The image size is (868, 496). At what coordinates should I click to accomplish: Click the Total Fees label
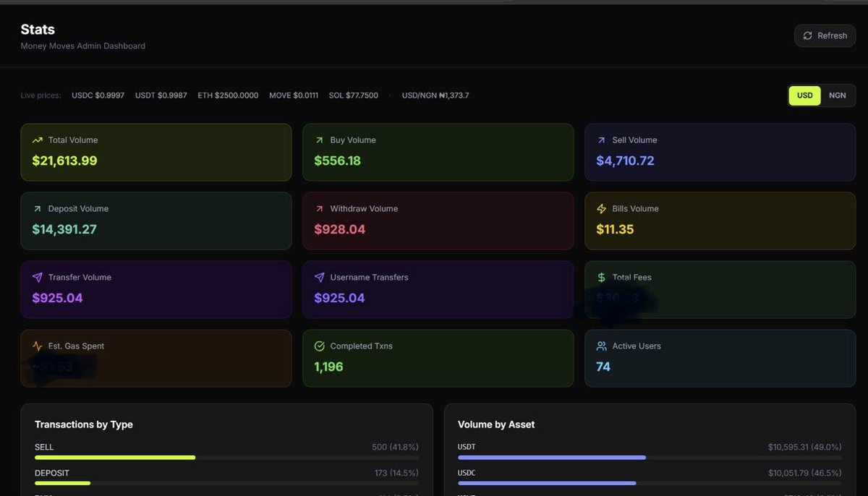632,278
